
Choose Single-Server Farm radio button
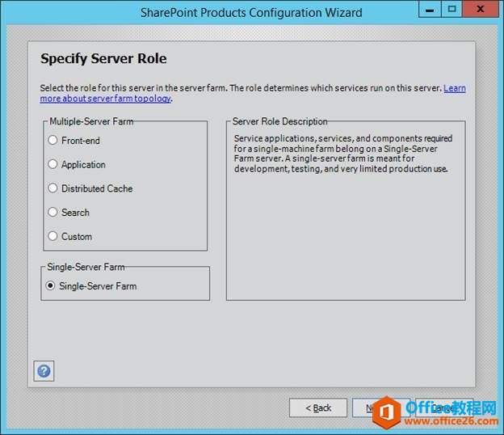point(50,285)
